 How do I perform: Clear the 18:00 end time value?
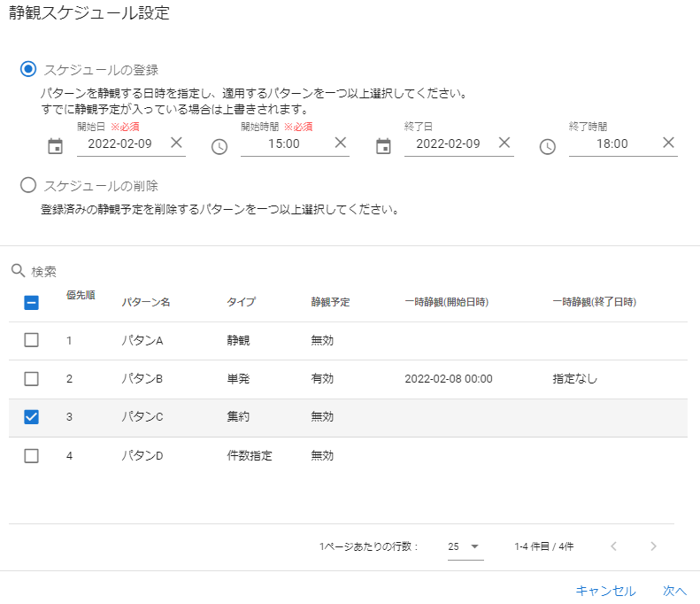pyautogui.click(x=668, y=143)
